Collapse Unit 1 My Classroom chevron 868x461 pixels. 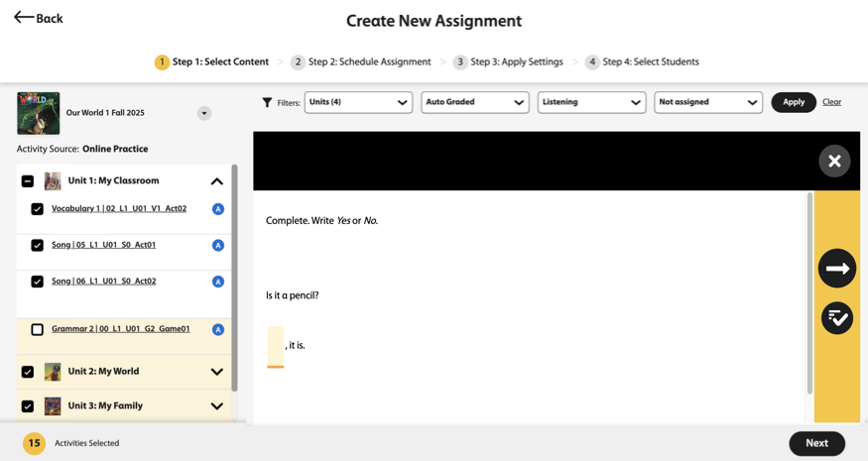[217, 181]
